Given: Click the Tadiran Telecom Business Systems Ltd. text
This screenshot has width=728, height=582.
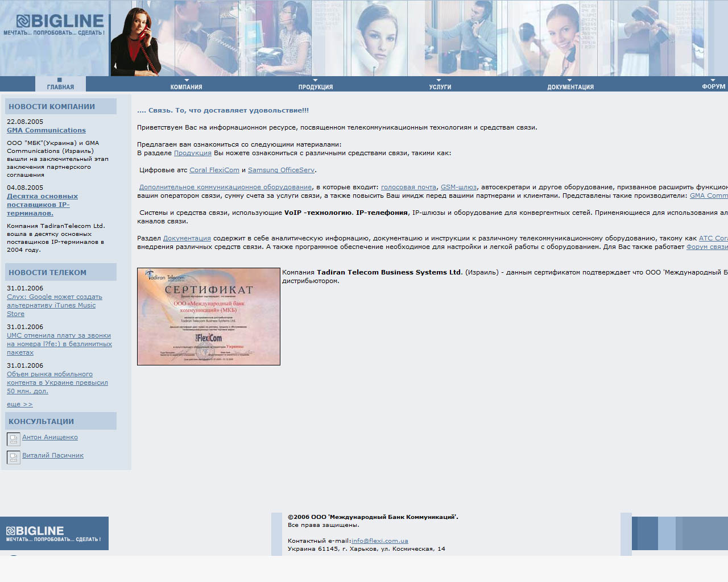Looking at the screenshot, I should (x=390, y=272).
